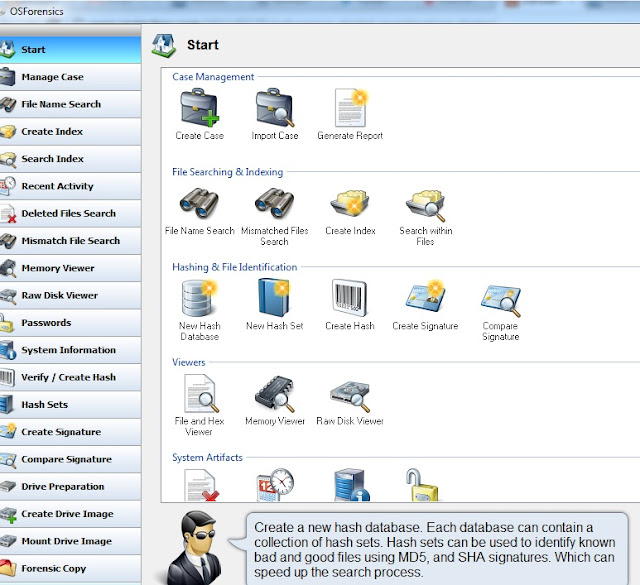640x585 pixels.
Task: Open Search Index sidebar item
Action: tap(70, 159)
